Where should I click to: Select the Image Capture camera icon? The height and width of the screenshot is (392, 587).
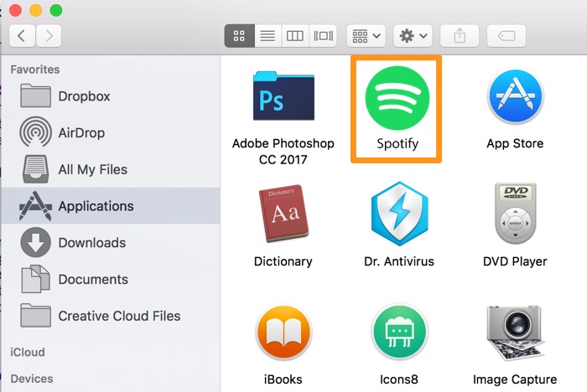[515, 333]
